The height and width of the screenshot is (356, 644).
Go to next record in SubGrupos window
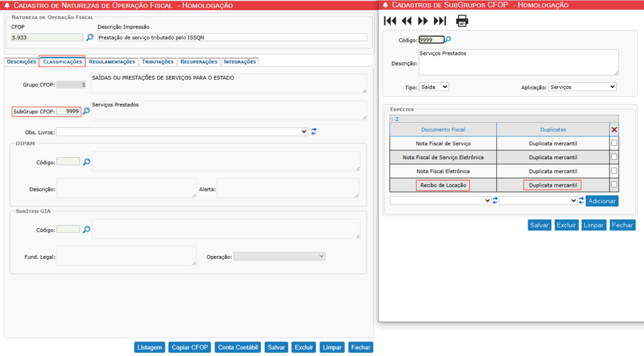coord(423,21)
